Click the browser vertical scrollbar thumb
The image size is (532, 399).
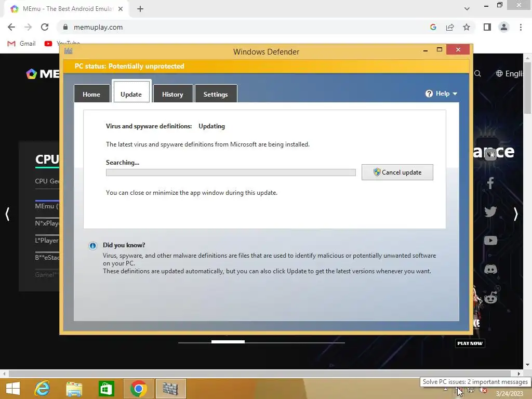528,88
